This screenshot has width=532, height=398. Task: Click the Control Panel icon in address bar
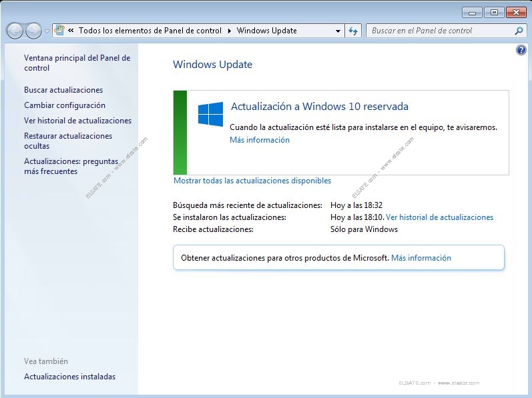(59, 31)
